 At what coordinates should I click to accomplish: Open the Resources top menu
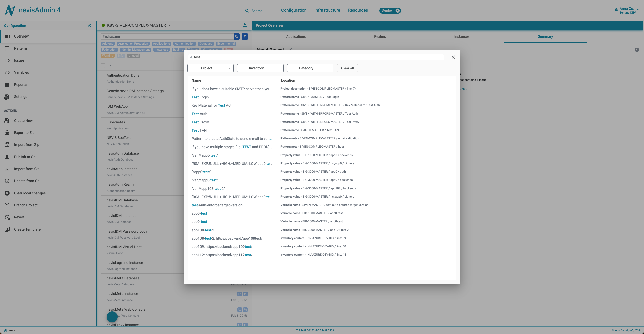pos(358,10)
